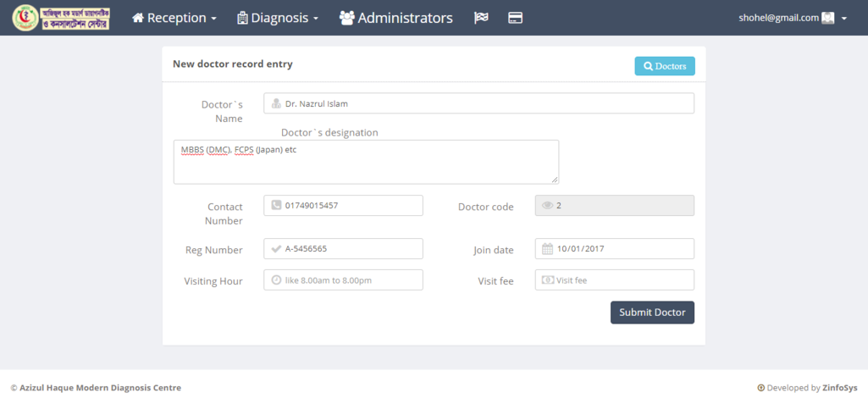This screenshot has height=404, width=868.
Task: Click the designation textarea resize handle
Action: 555,180
